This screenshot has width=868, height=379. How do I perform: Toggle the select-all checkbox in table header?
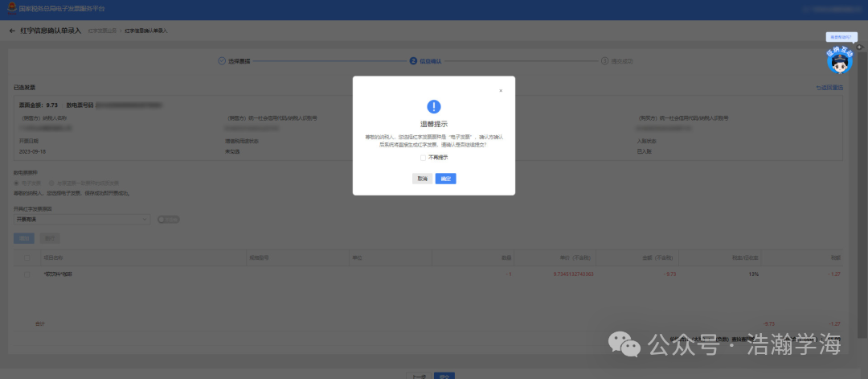pos(28,257)
